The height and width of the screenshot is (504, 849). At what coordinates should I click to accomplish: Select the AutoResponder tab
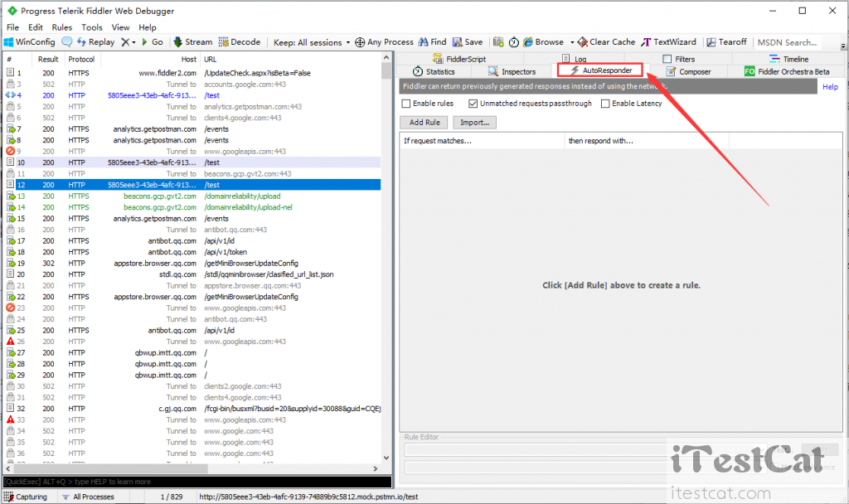pos(600,70)
